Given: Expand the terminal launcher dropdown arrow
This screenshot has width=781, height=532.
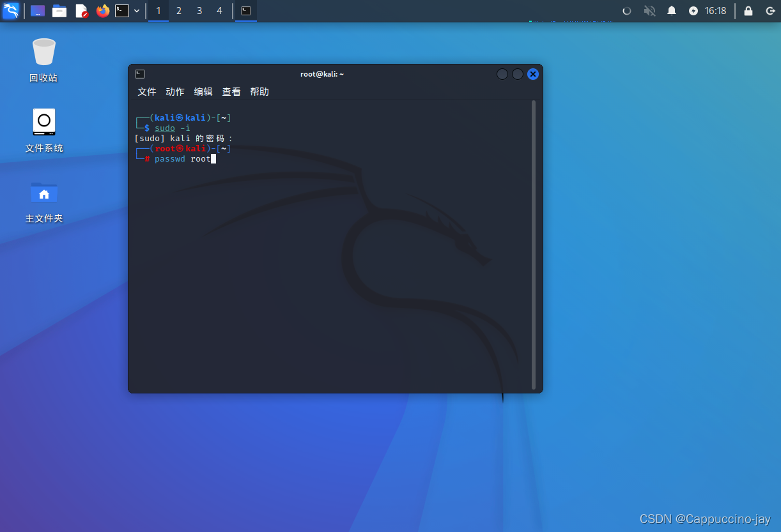Looking at the screenshot, I should [137, 11].
